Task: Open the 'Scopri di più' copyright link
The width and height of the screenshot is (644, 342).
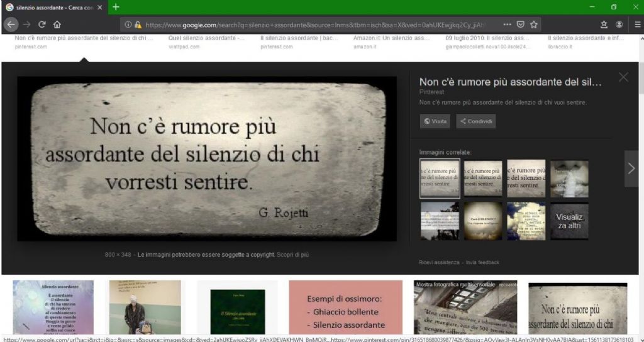Action: 292,255
